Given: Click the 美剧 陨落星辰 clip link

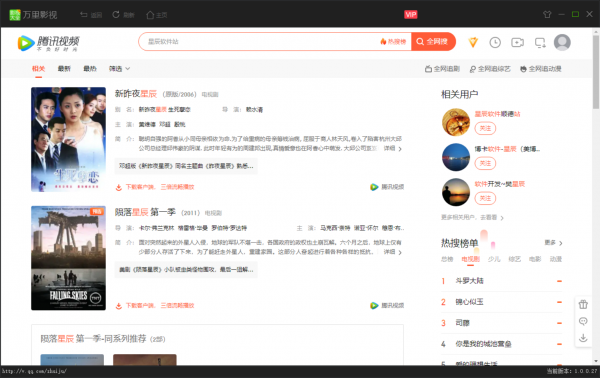Looking at the screenshot, I should pyautogui.click(x=186, y=270).
